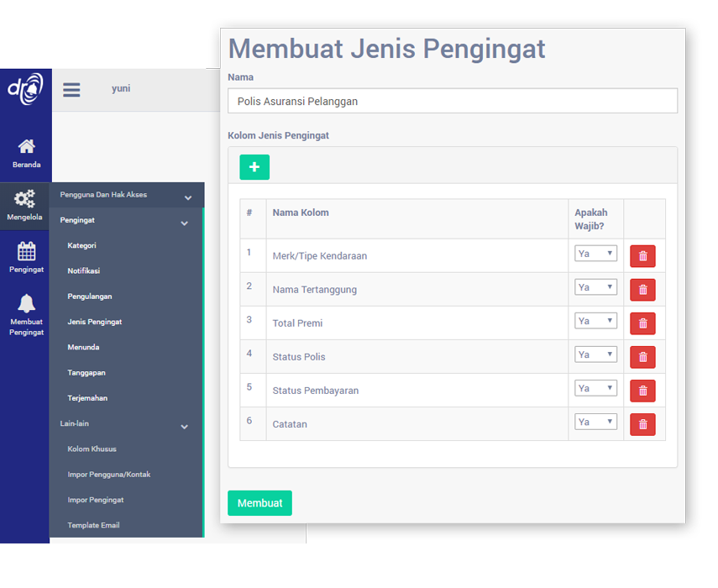Go to Jenis Pengingat menu item

(x=95, y=322)
